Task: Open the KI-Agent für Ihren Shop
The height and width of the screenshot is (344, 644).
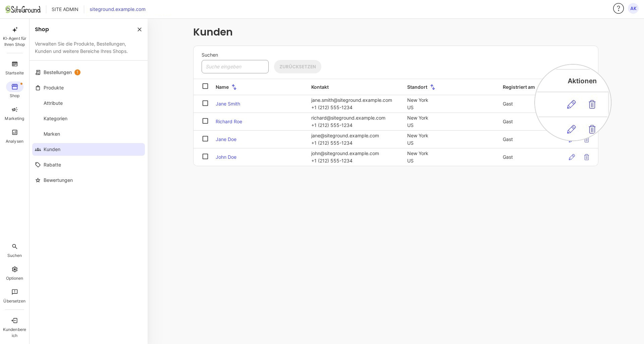Action: (14, 37)
